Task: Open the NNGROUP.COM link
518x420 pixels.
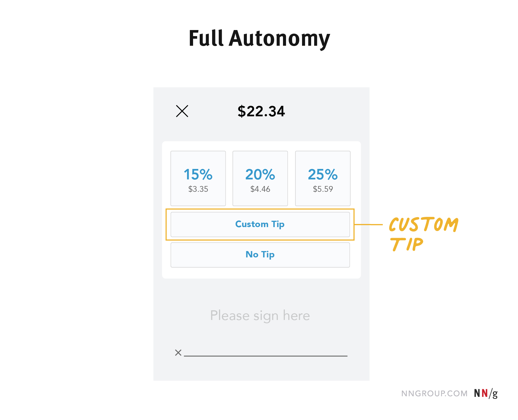Action: [434, 394]
